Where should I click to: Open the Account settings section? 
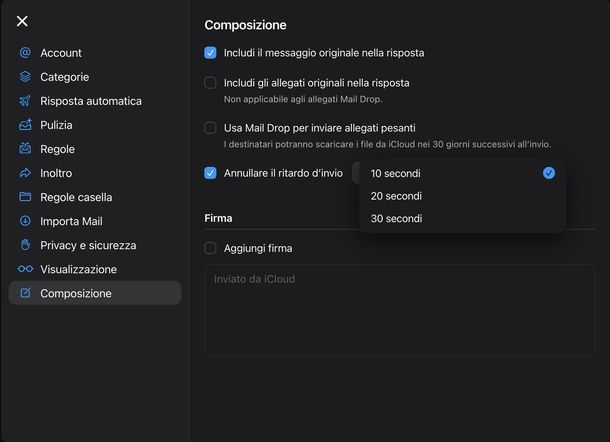click(95, 53)
